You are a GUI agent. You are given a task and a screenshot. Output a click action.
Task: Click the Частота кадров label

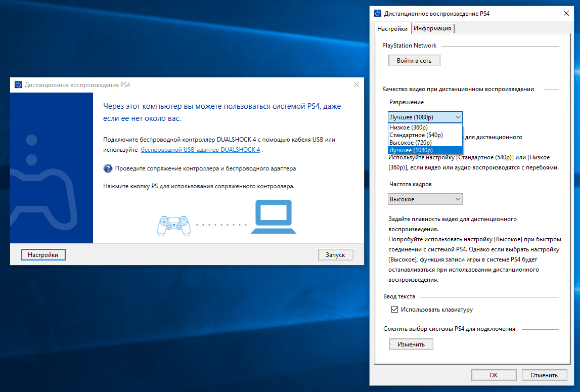coord(410,184)
